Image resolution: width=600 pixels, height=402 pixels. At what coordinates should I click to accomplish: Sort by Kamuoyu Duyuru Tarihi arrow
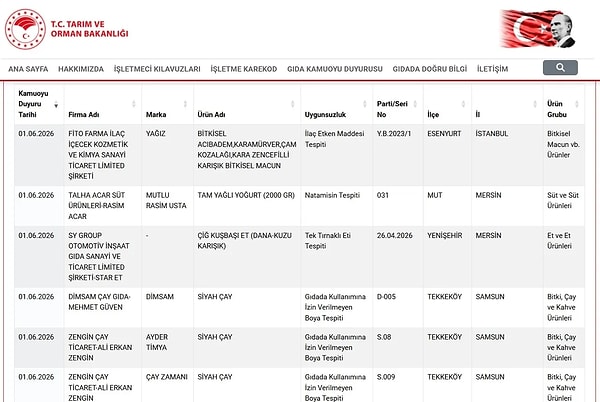56,104
